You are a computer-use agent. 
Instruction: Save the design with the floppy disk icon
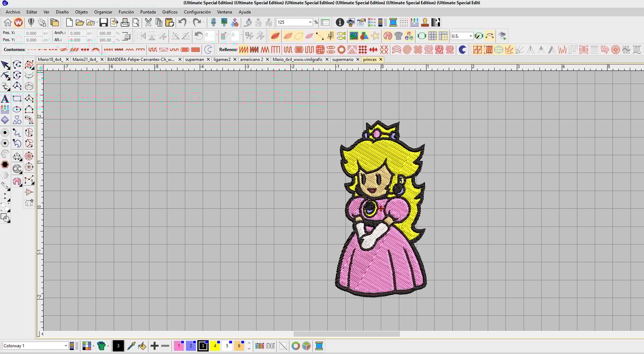[103, 22]
